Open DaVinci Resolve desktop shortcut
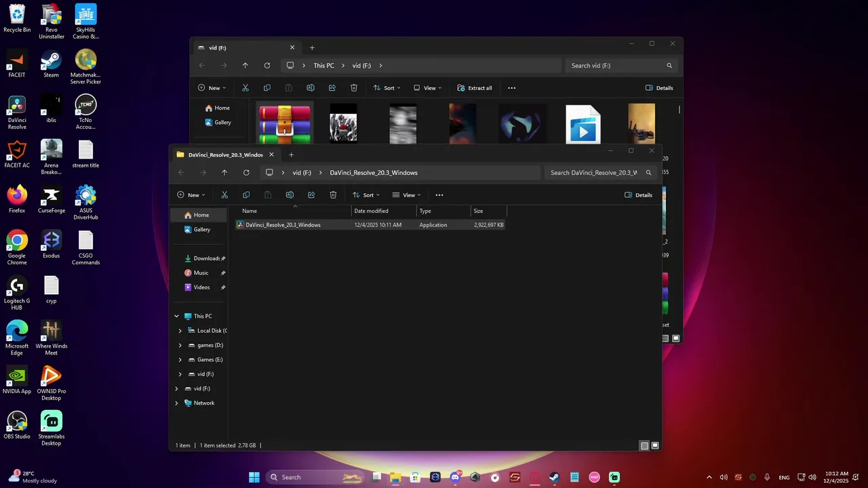 [x=17, y=112]
